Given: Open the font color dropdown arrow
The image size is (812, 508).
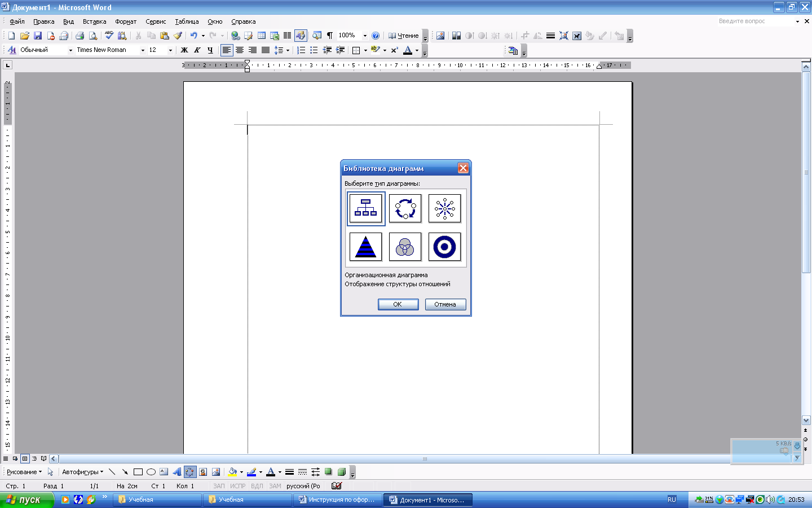Looking at the screenshot, I should point(417,50).
